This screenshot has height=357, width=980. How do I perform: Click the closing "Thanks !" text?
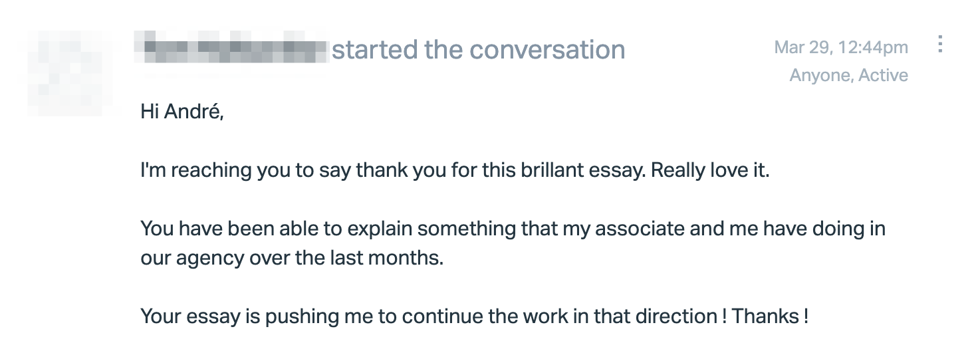click(770, 316)
